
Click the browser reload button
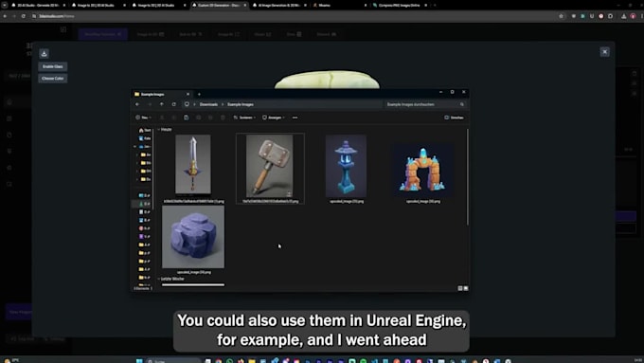[24, 16]
